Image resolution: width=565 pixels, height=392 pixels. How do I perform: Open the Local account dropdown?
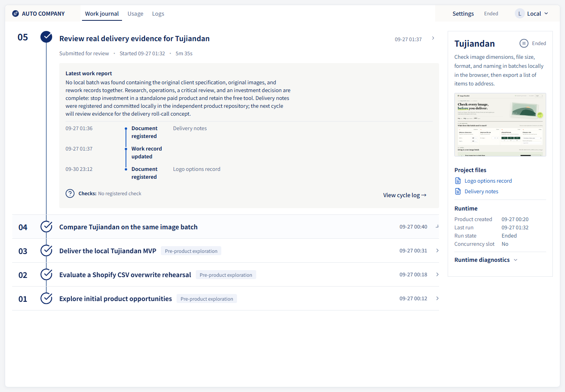coord(532,14)
